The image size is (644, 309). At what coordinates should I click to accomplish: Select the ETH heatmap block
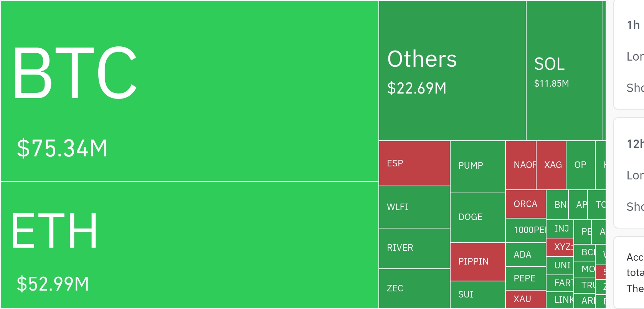pyautogui.click(x=190, y=245)
